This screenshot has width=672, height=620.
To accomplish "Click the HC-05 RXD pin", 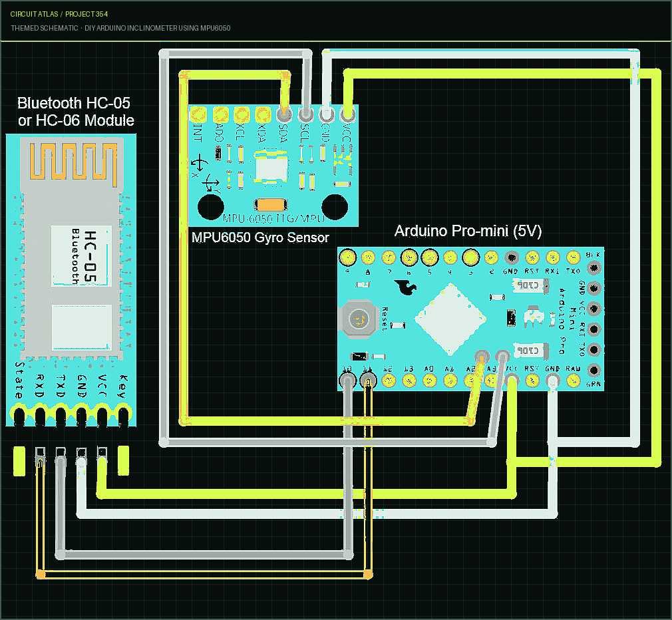I will [40, 416].
